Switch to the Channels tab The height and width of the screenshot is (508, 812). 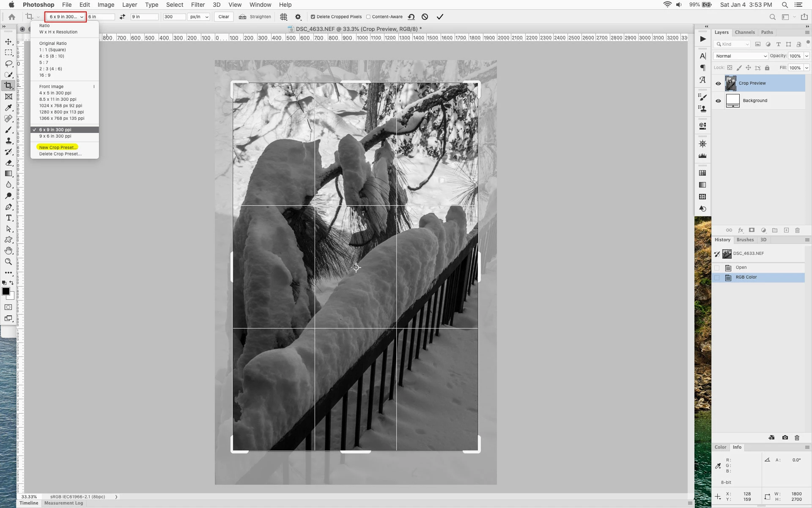pos(744,32)
